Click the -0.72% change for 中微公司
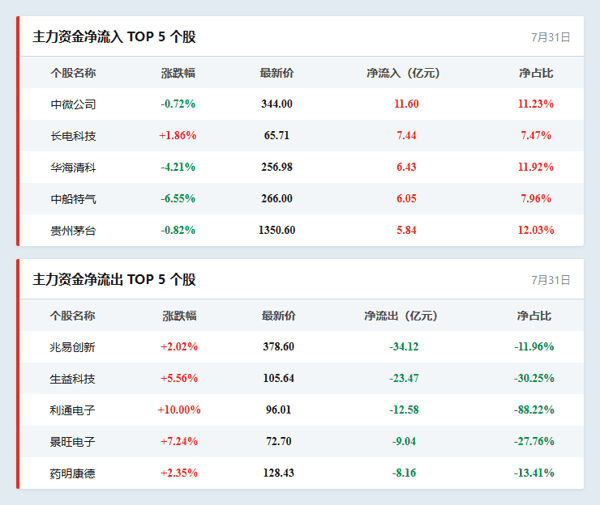 tap(178, 104)
